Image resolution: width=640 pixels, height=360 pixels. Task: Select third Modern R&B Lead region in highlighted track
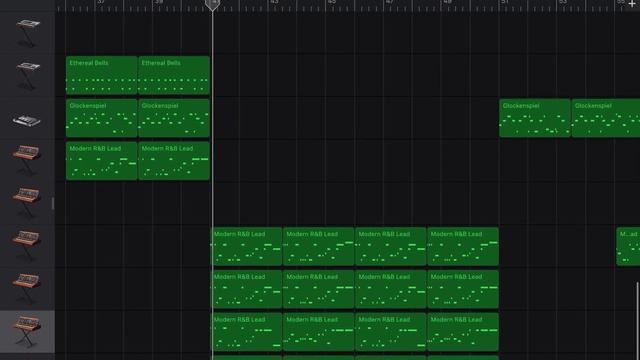point(391,332)
